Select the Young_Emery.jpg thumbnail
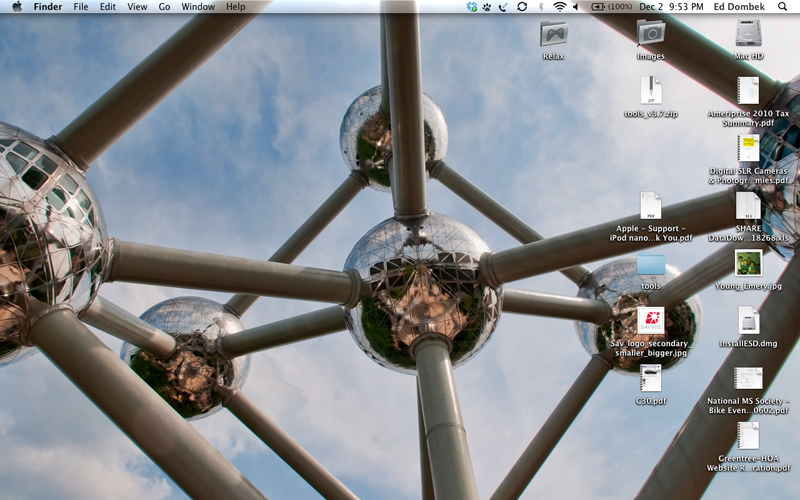Viewport: 800px width, 500px height. (x=748, y=264)
